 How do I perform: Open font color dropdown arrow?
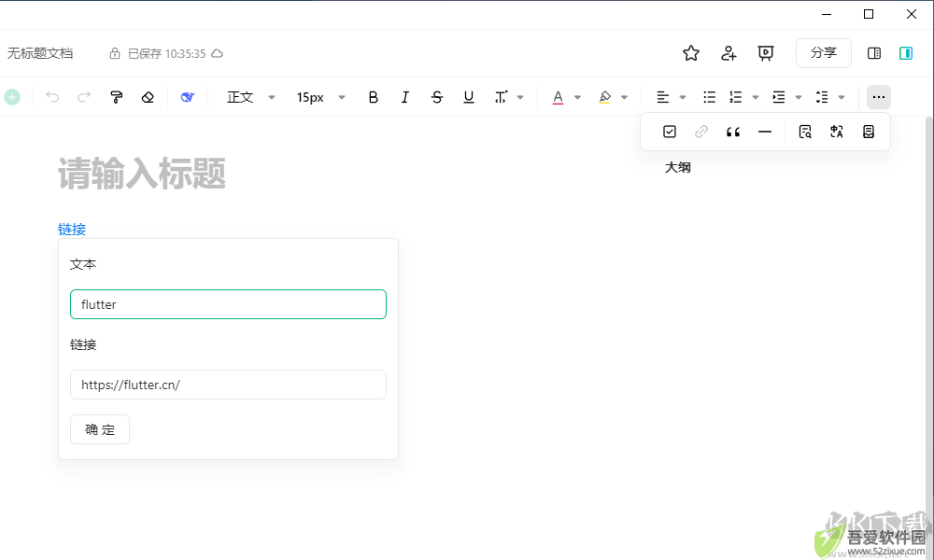[x=577, y=97]
